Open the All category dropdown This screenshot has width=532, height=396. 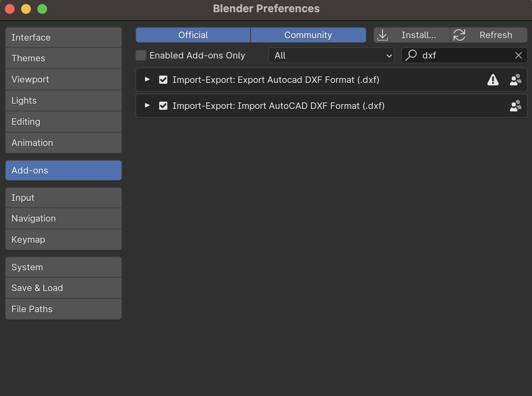pos(331,55)
